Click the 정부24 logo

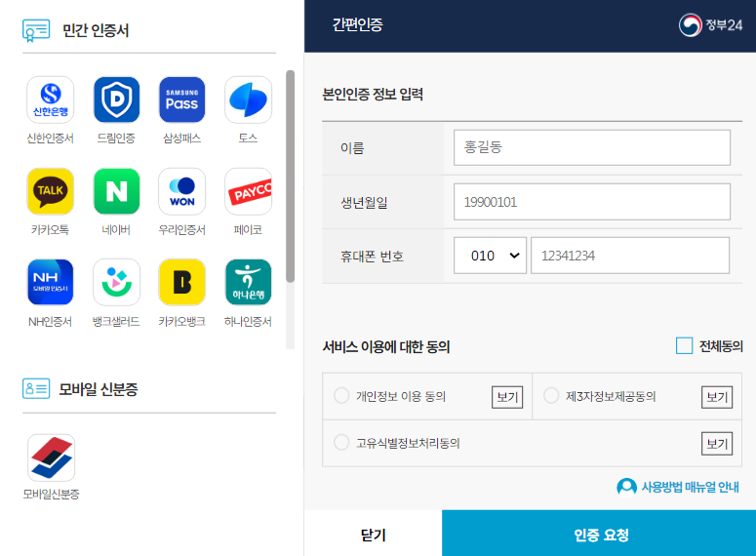pyautogui.click(x=710, y=25)
